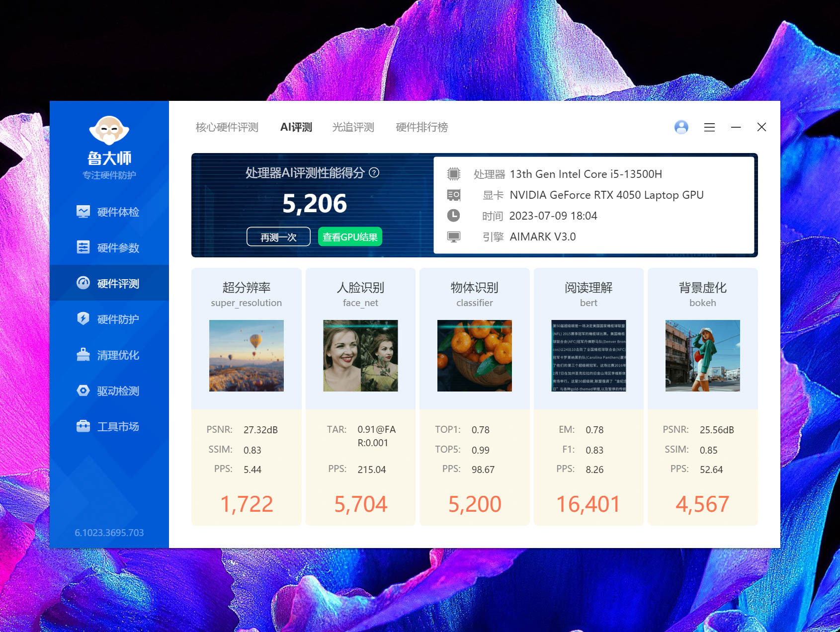Click the 215.04 PPS value

click(372, 470)
